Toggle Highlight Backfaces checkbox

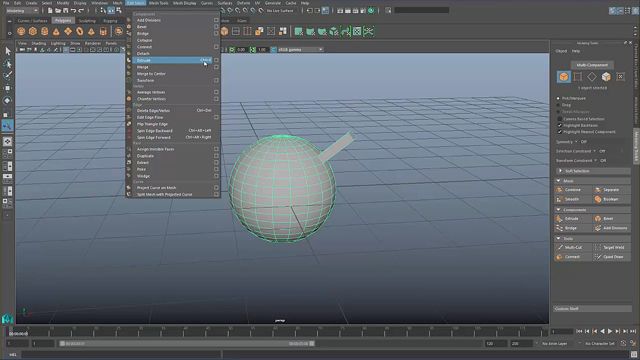pyautogui.click(x=560, y=125)
